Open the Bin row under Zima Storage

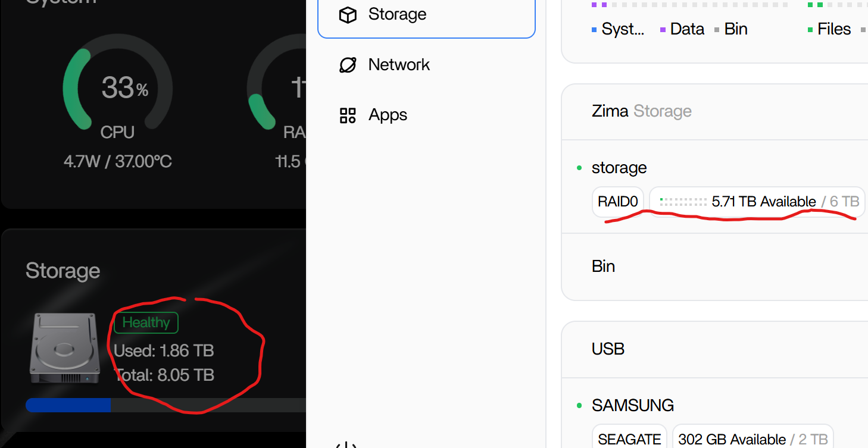(603, 266)
